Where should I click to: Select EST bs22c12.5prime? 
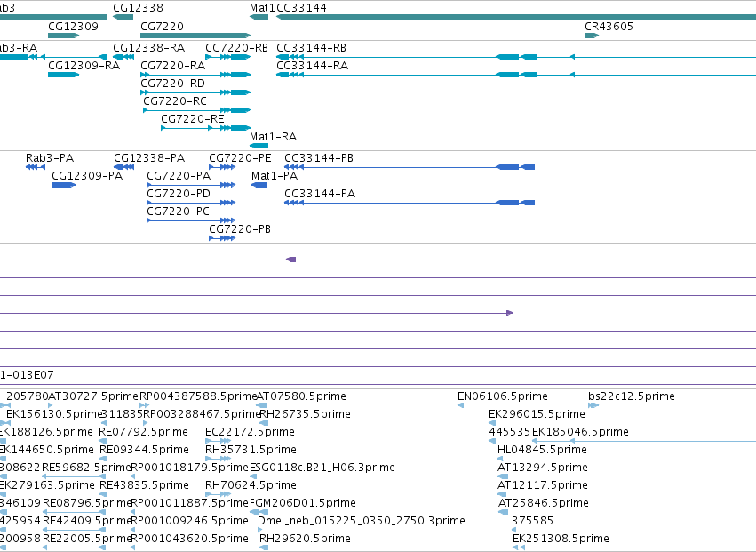pos(632,396)
